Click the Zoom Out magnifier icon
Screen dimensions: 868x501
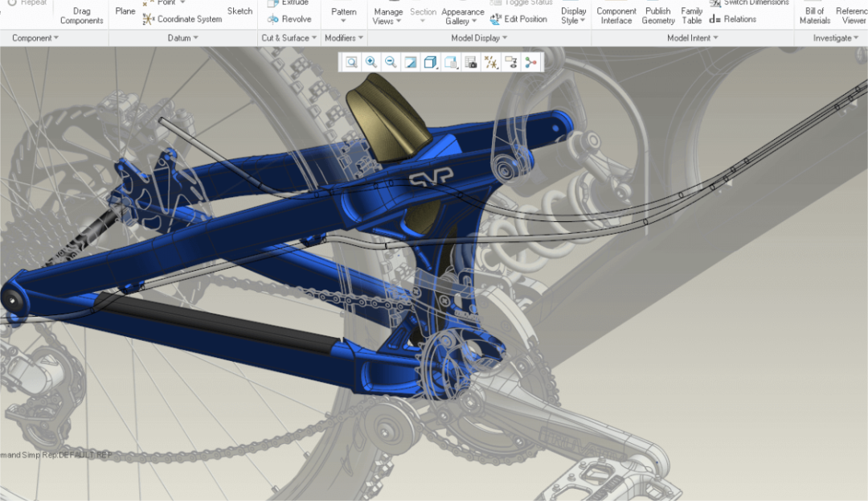[391, 62]
